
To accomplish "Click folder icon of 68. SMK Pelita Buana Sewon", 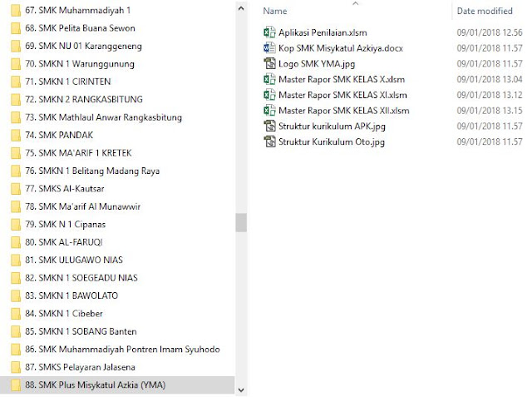I will point(16,28).
